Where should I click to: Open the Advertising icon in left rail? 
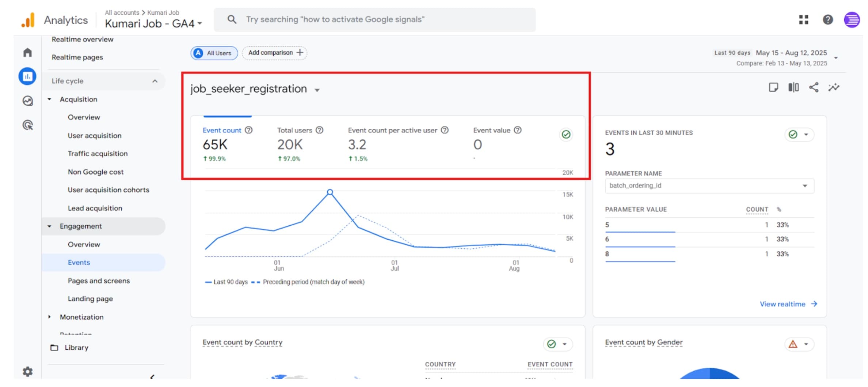point(27,125)
